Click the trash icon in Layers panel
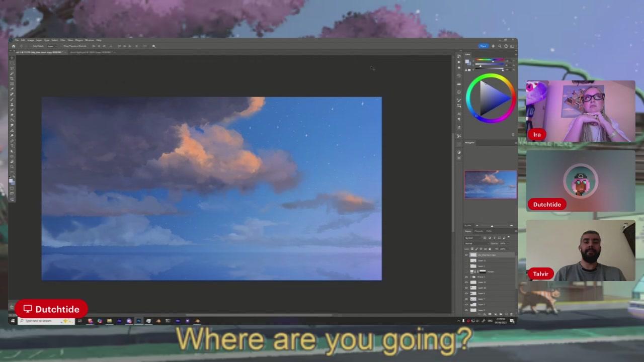The image size is (644, 362). [511, 314]
